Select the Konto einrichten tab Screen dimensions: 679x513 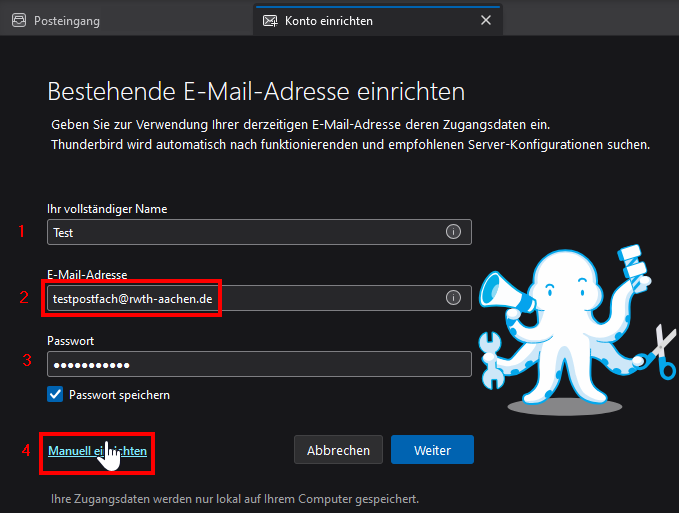pyautogui.click(x=378, y=20)
